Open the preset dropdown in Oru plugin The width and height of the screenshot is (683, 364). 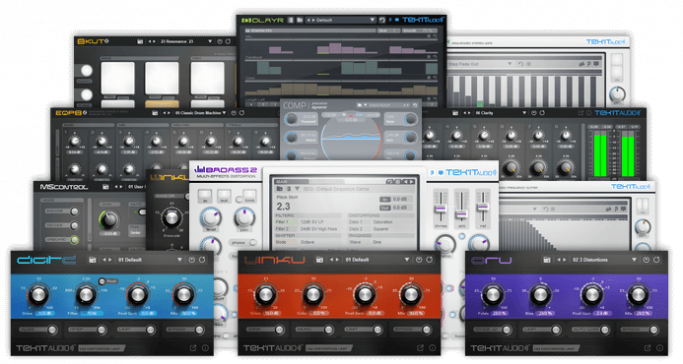[x=634, y=260]
